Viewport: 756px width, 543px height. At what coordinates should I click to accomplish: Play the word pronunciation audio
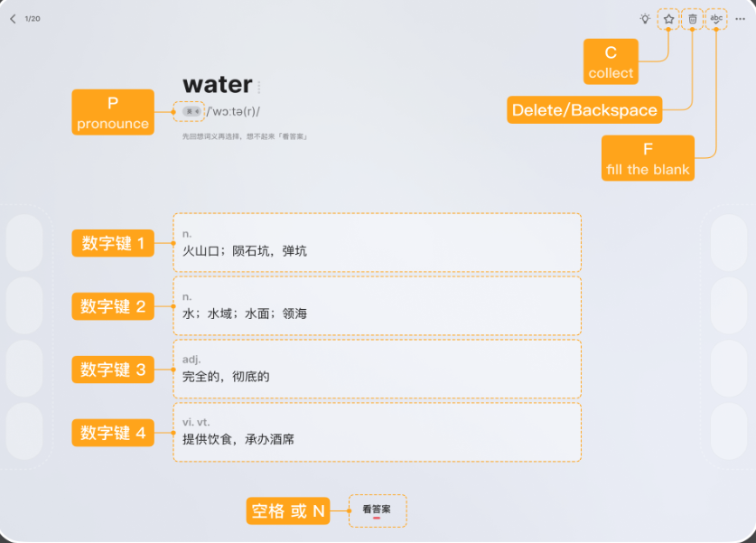point(190,111)
